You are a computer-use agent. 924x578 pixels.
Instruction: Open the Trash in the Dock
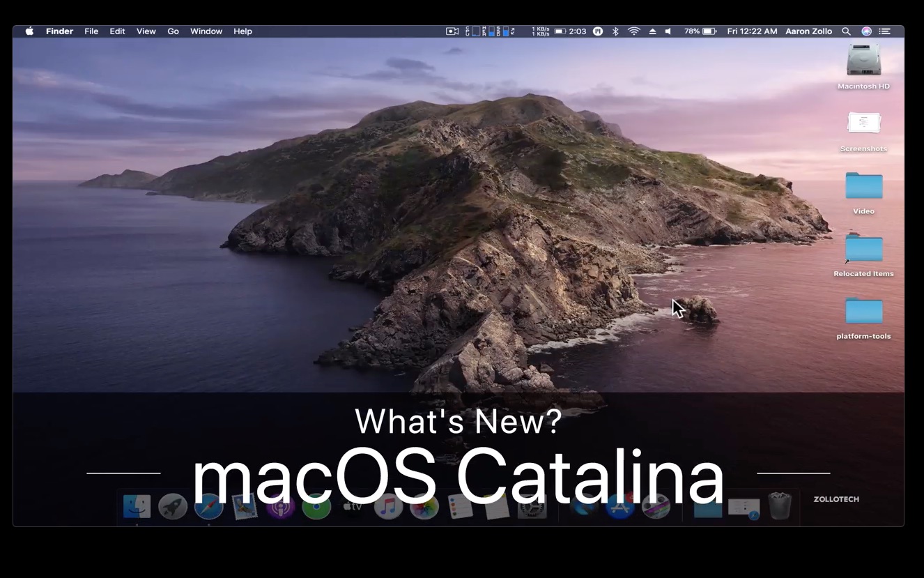pyautogui.click(x=780, y=506)
